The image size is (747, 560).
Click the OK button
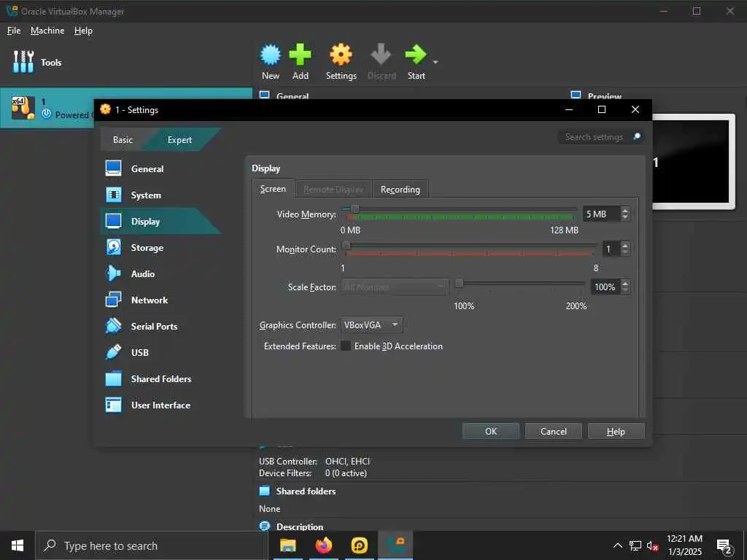(x=491, y=431)
